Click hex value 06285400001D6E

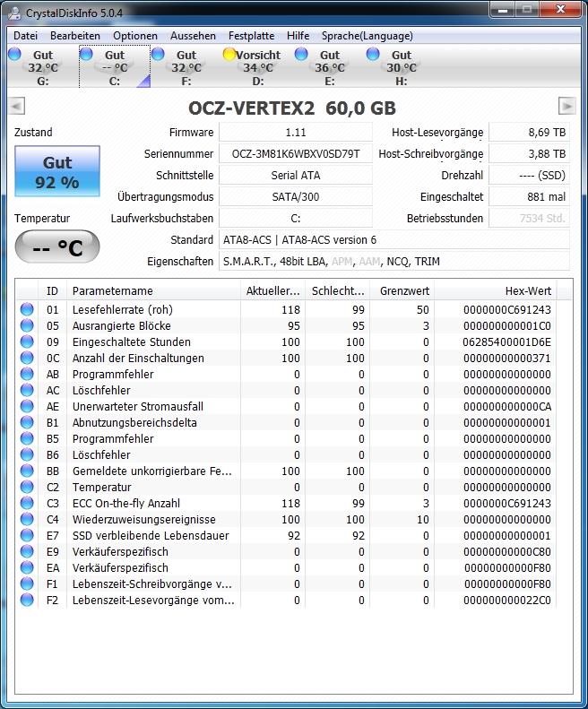tap(506, 342)
